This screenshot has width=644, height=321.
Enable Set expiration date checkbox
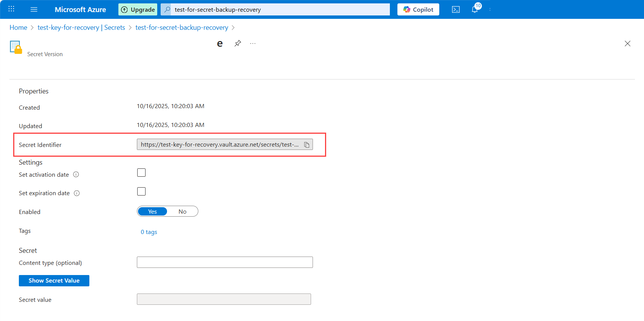click(141, 191)
